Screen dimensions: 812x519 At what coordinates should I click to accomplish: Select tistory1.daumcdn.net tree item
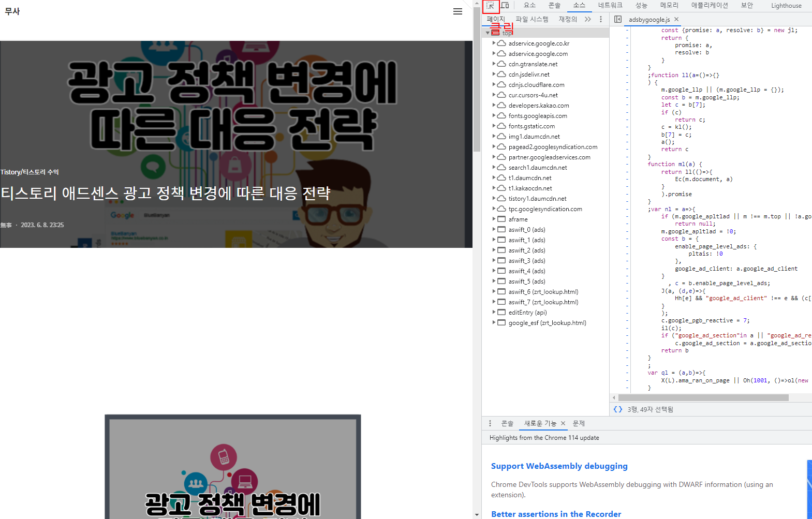click(537, 199)
